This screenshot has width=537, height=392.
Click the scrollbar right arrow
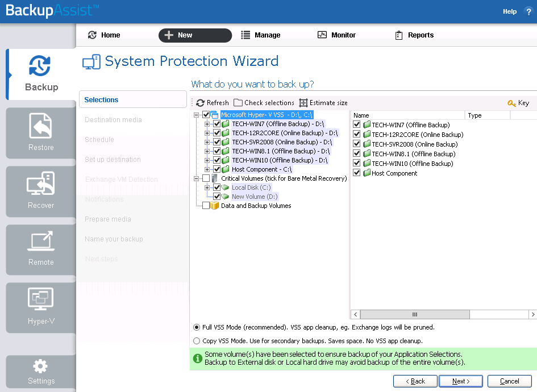pyautogui.click(x=532, y=314)
